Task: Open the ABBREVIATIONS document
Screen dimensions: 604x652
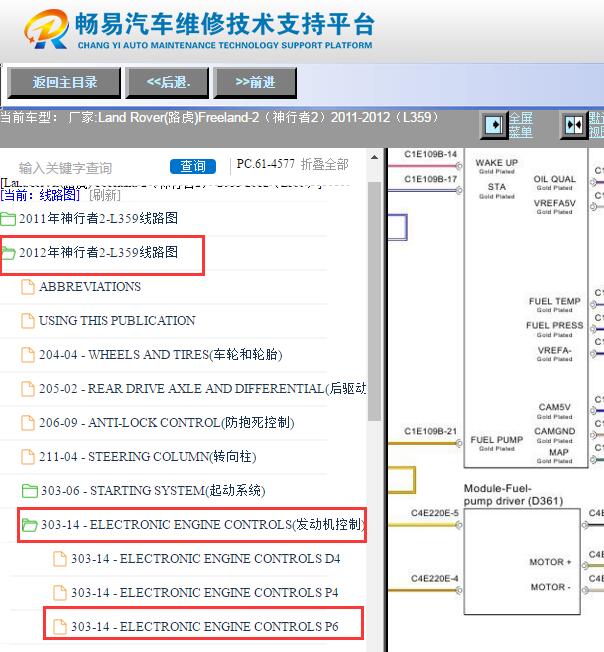Action: [x=90, y=286]
